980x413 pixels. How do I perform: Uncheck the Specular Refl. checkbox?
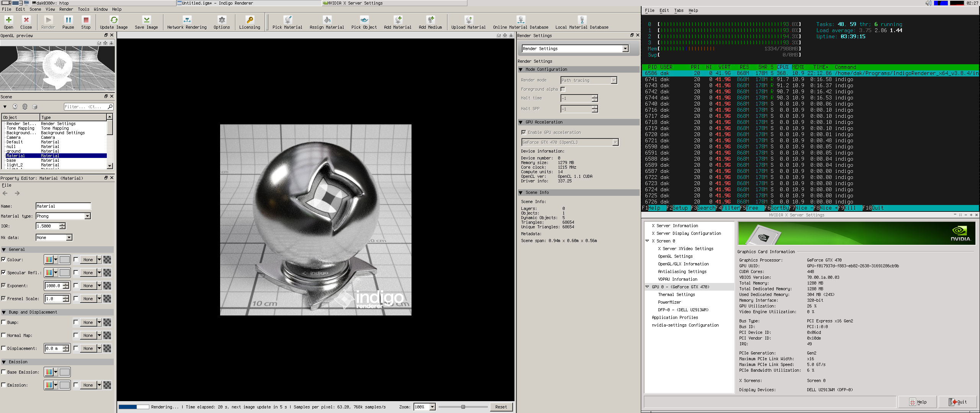click(4, 273)
